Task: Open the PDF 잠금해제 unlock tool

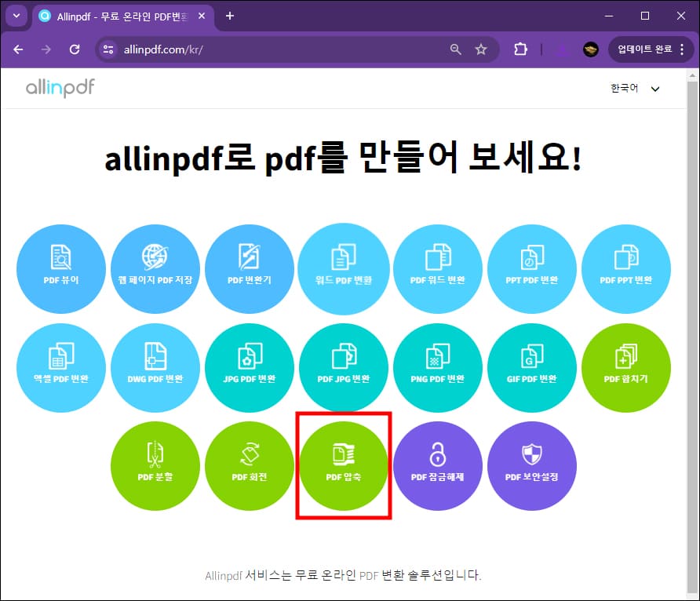Action: tap(438, 465)
